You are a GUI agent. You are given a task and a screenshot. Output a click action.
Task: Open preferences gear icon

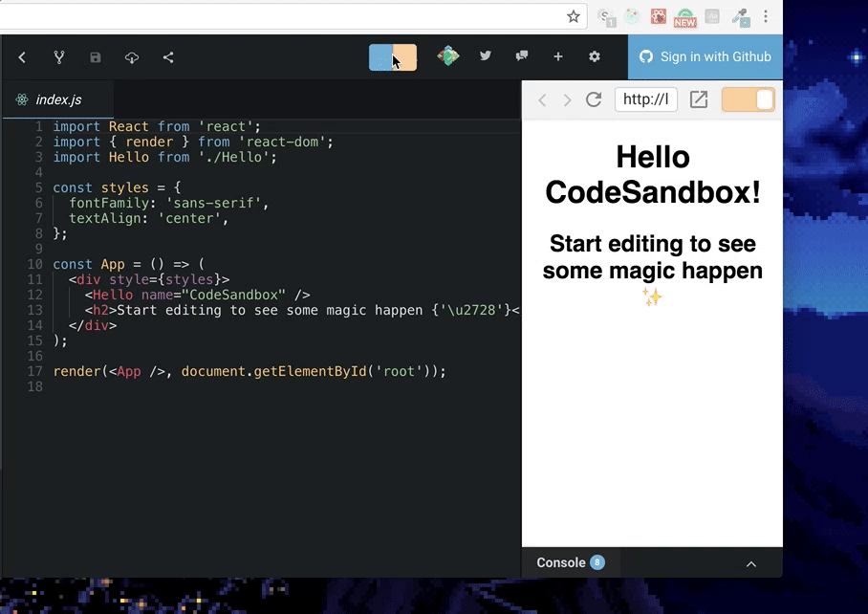(595, 56)
